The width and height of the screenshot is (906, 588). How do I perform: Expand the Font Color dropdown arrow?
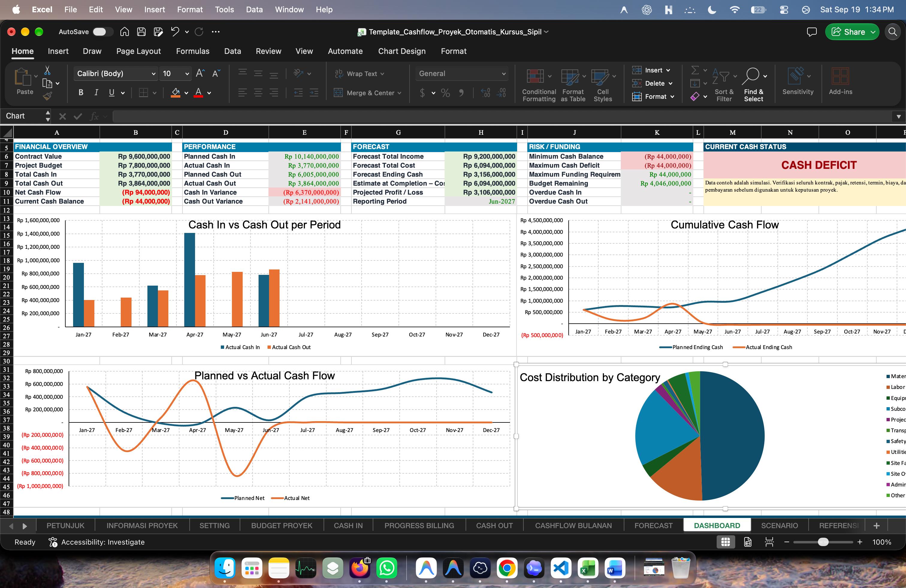pos(209,93)
